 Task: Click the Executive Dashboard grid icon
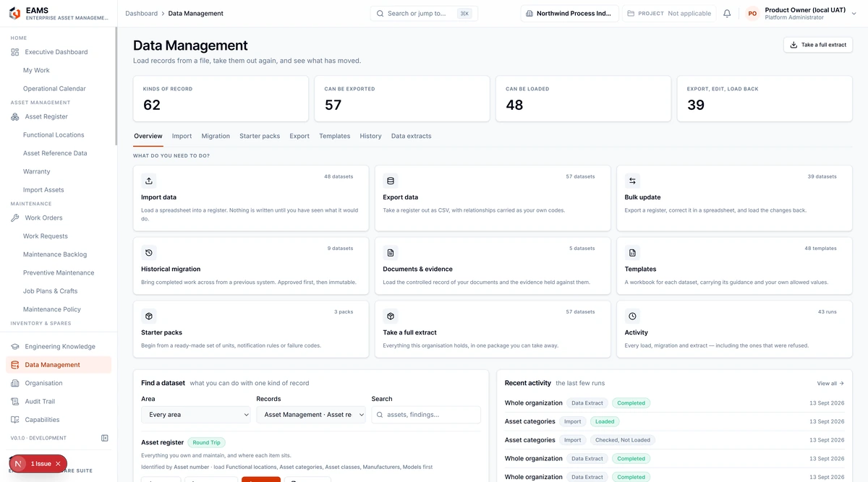click(15, 52)
